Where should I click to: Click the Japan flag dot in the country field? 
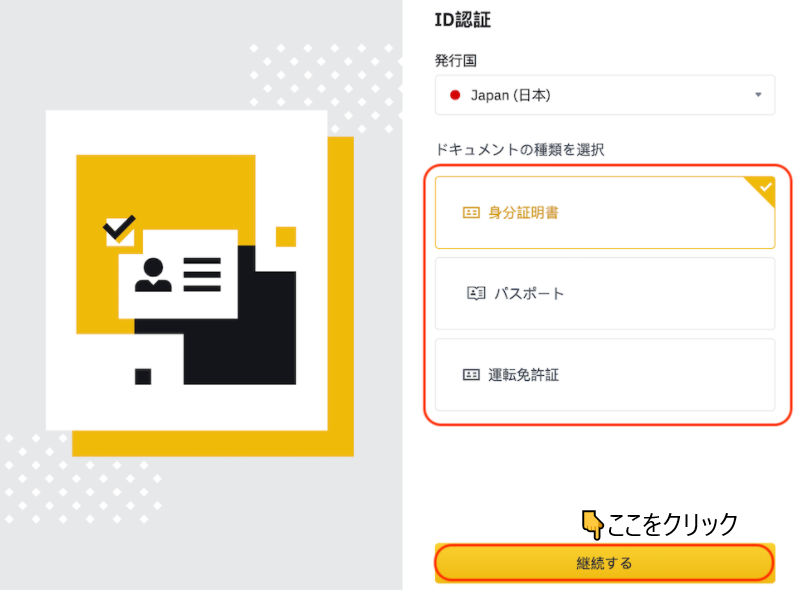452,94
